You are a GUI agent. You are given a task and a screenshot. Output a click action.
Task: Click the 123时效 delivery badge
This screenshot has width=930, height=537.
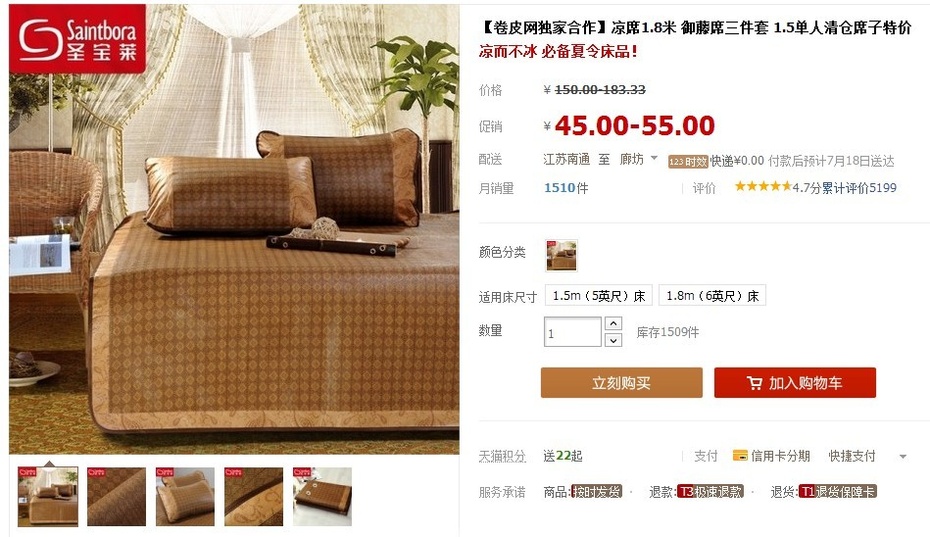click(x=688, y=161)
